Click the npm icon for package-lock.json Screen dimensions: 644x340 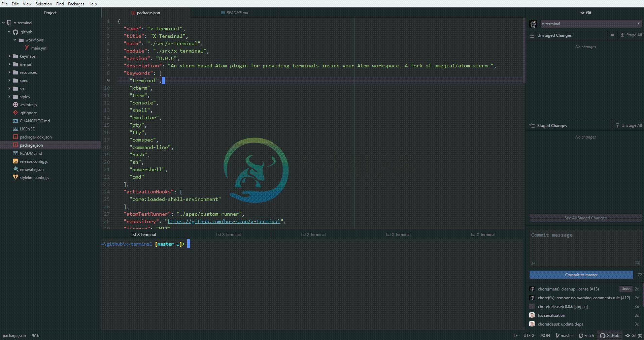coord(15,137)
